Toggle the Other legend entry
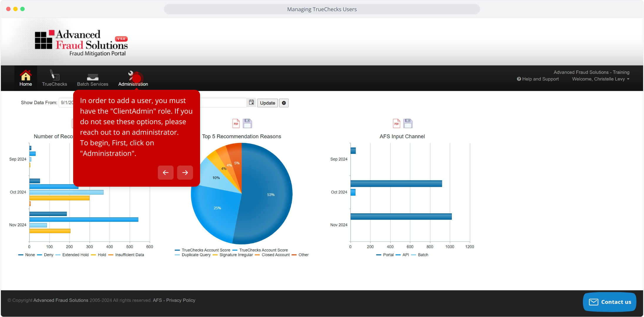This screenshot has height=317, width=644. [x=300, y=255]
